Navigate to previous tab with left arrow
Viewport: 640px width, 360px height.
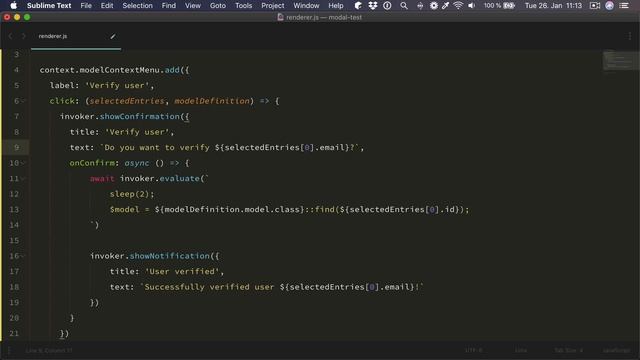point(11,36)
